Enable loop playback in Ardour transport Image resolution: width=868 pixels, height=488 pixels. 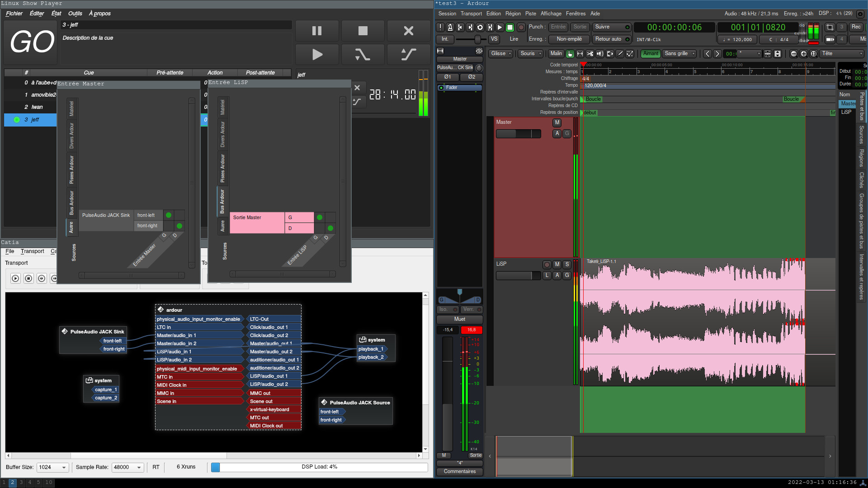point(480,28)
